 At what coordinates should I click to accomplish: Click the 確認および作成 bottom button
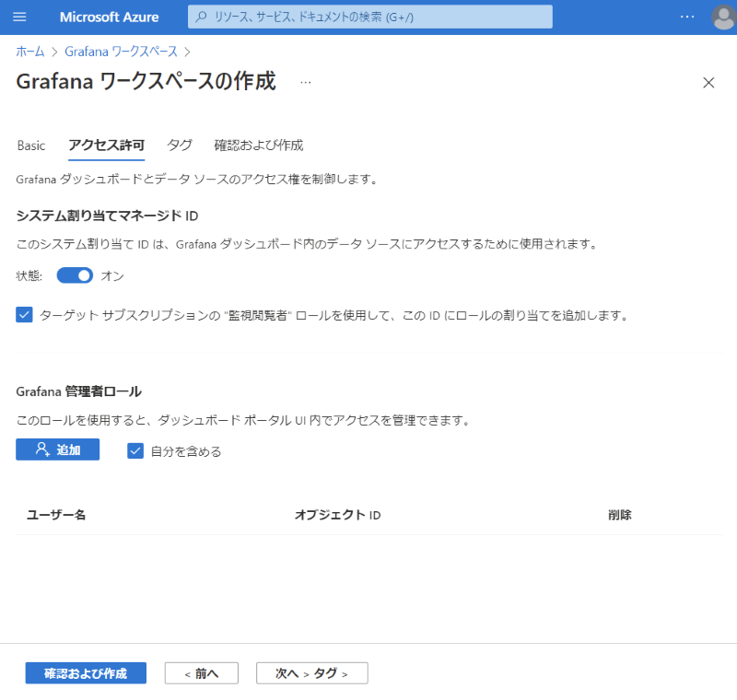(86, 673)
